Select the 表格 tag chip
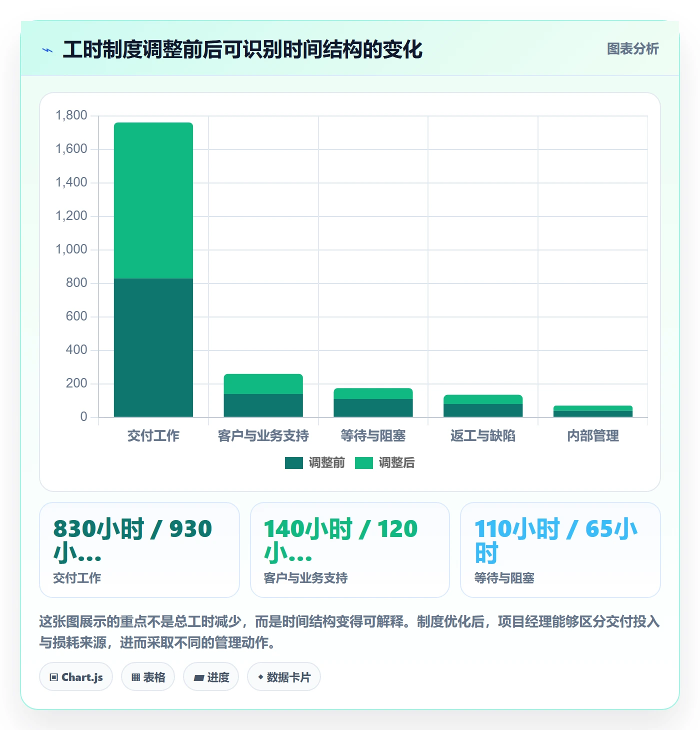The height and width of the screenshot is (730, 700). pyautogui.click(x=148, y=677)
